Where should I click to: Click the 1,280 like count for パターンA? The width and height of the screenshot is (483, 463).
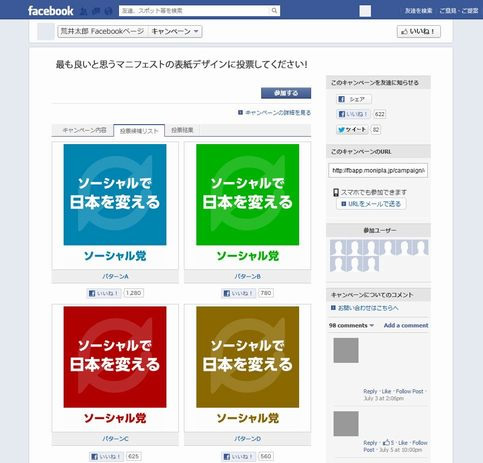click(x=133, y=293)
